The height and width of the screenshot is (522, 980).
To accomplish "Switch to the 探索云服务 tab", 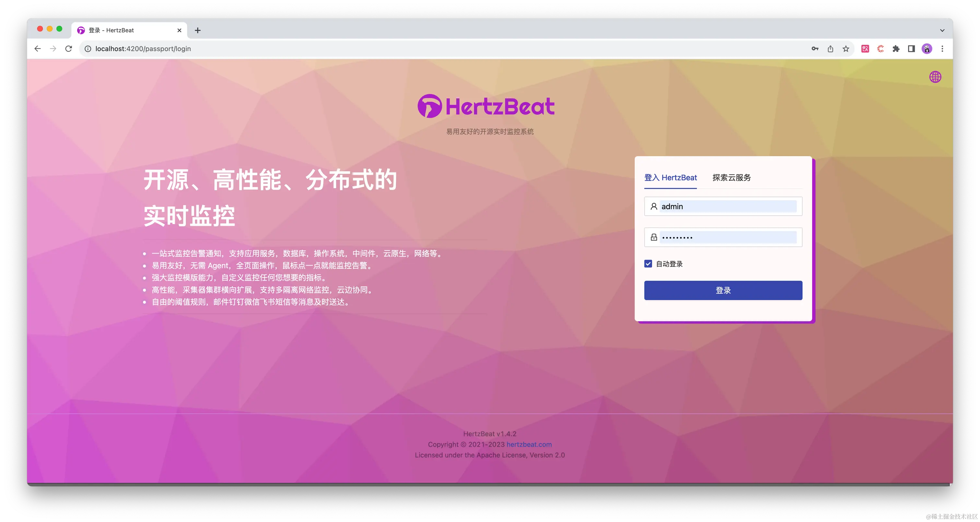I will 731,177.
